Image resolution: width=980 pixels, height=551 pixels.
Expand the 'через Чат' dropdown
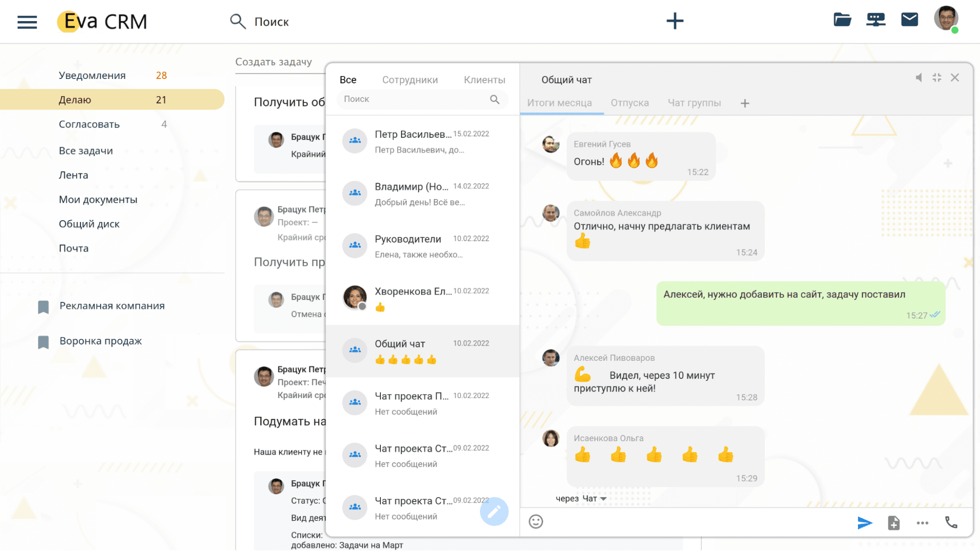581,499
